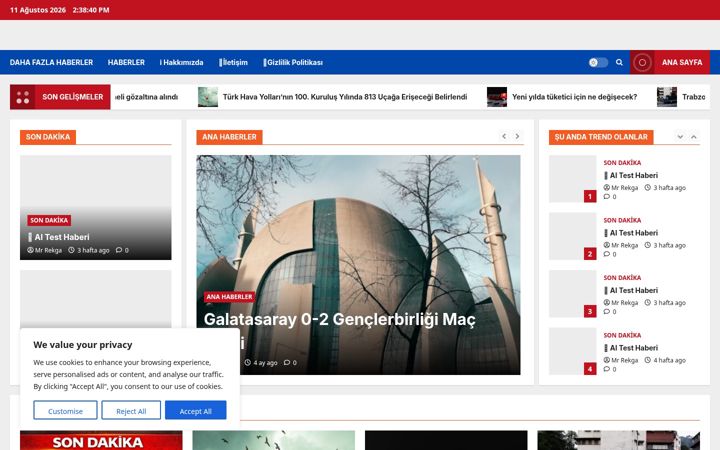Click SON DAKİKA category on trending item 4
The image size is (720, 450).
[622, 335]
